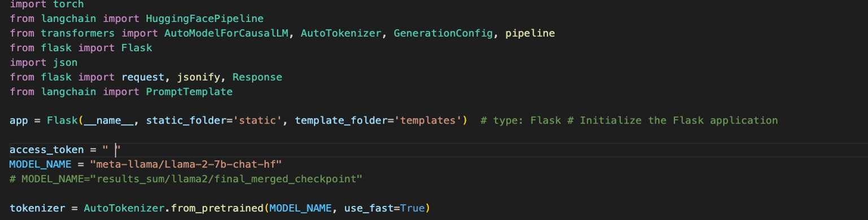Click the True value after use_fast
Viewport: 868px width, 220px height.
(x=412, y=208)
